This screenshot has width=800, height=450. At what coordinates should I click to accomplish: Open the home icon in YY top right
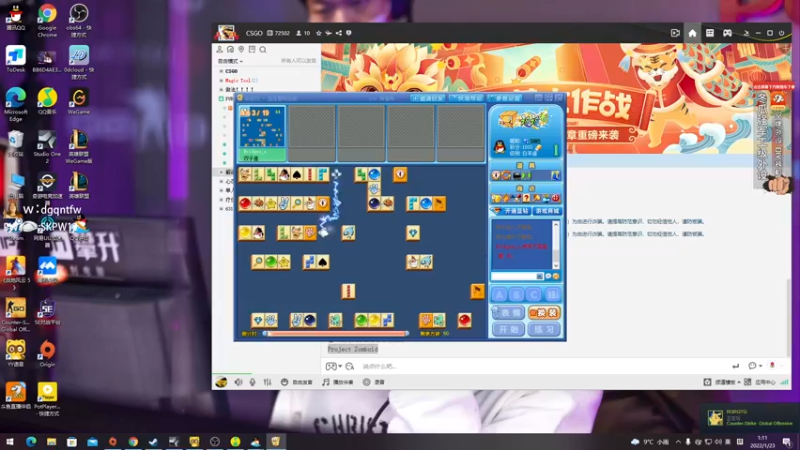[x=692, y=33]
